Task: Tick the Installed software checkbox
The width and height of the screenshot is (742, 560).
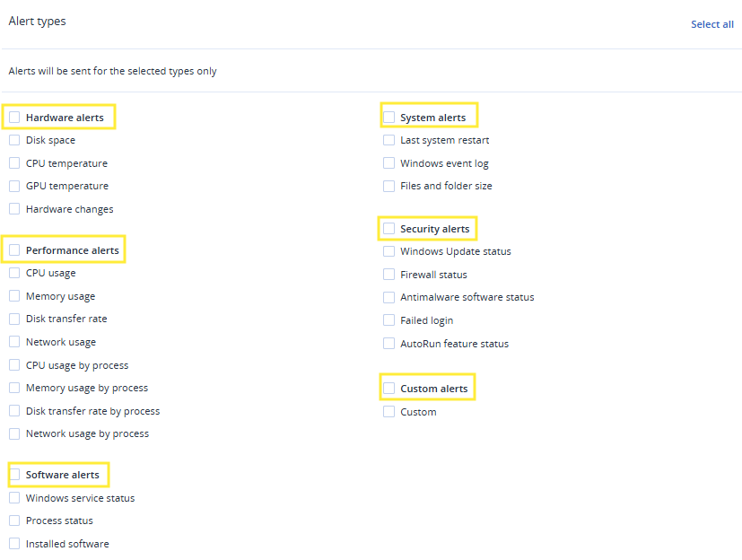Action: tap(14, 544)
